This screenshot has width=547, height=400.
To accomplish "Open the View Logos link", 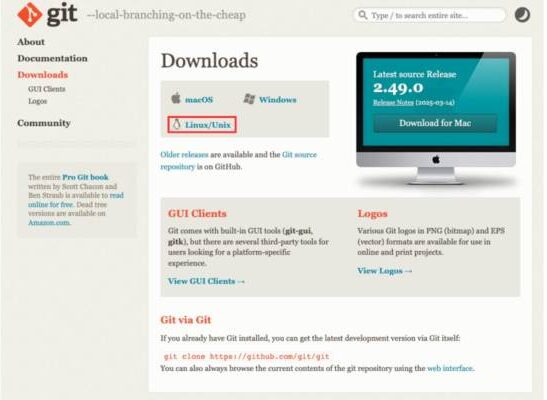I will (384, 271).
